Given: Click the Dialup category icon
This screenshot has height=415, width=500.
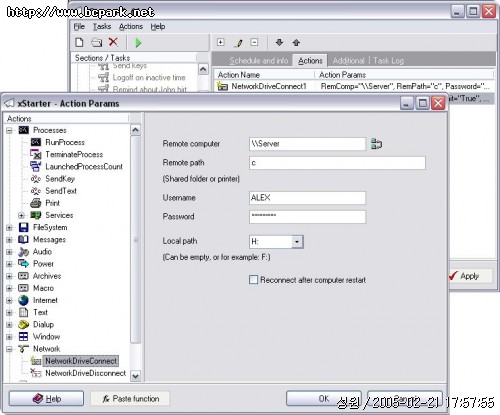Looking at the screenshot, I should 23,324.
